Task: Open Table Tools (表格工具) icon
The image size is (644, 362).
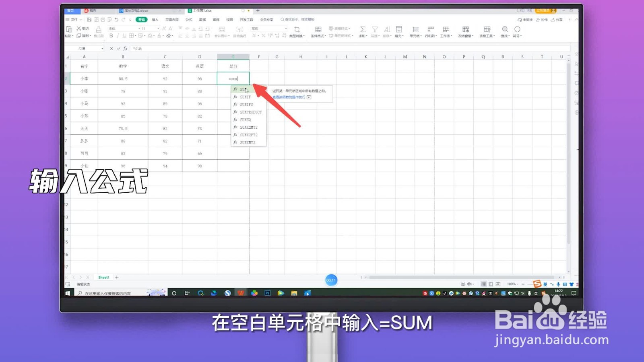Action: pos(487,29)
